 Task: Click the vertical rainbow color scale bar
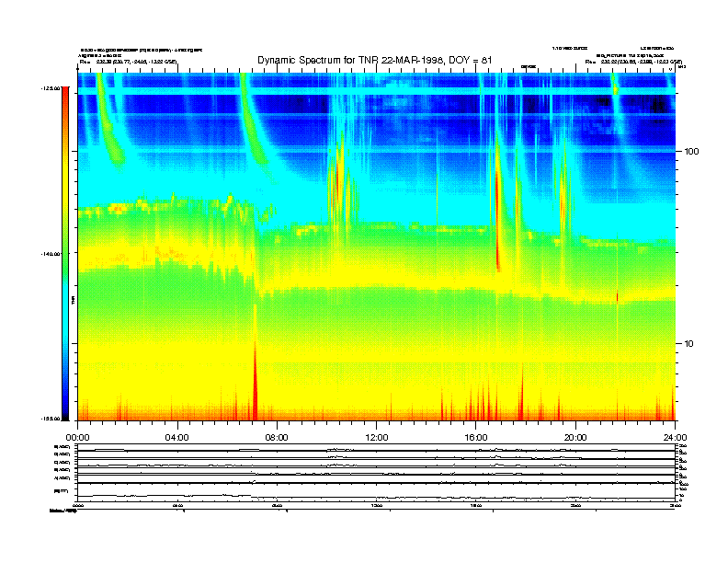click(65, 253)
